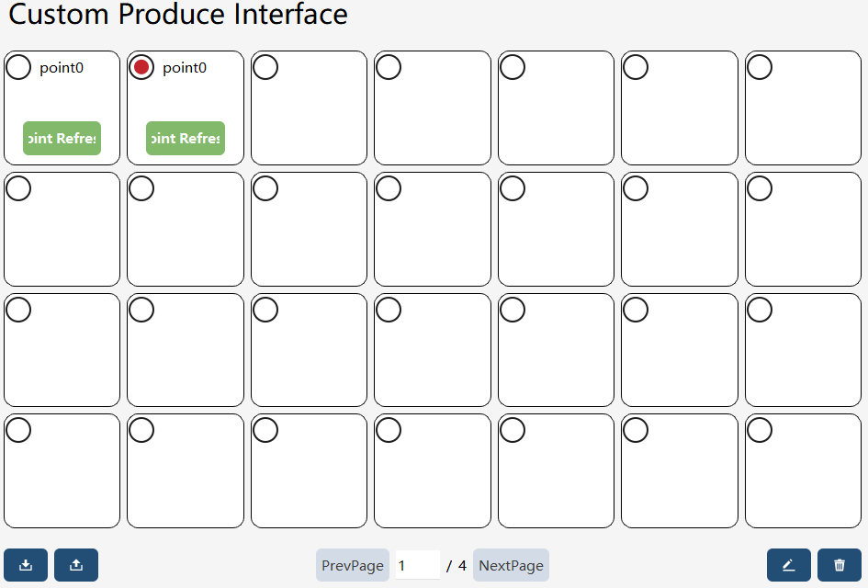
Task: Click the download icon button at bottom left
Action: (x=26, y=565)
